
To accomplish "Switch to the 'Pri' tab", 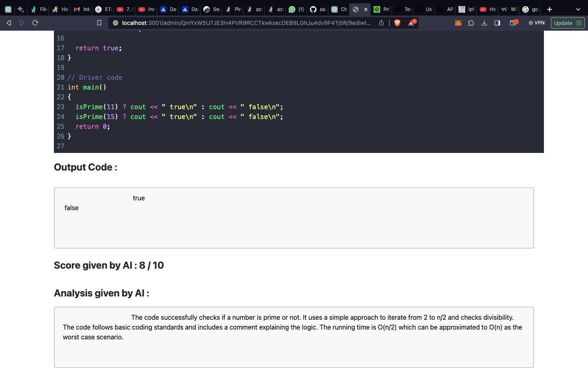I will point(382,9).
